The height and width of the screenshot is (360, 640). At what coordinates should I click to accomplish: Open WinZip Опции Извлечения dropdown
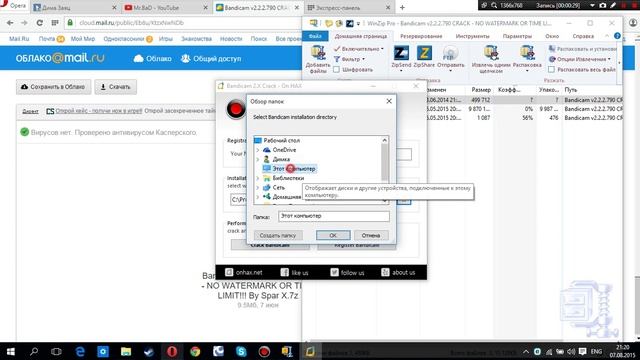(580, 59)
